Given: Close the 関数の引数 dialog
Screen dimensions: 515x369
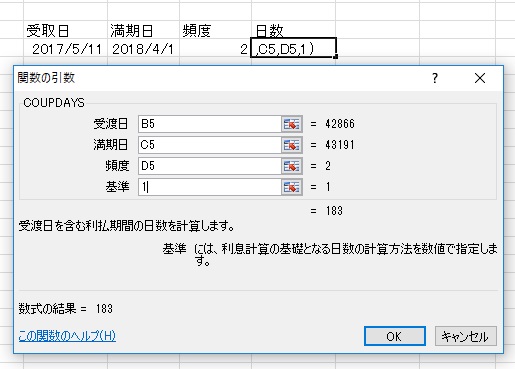Looking at the screenshot, I should click(x=480, y=78).
